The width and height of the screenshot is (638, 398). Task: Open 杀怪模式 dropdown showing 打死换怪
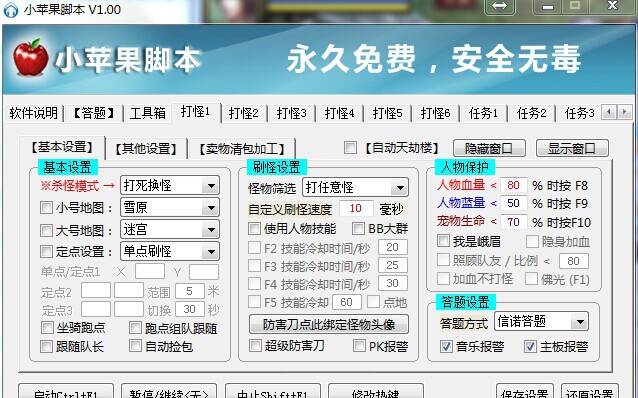(x=170, y=186)
